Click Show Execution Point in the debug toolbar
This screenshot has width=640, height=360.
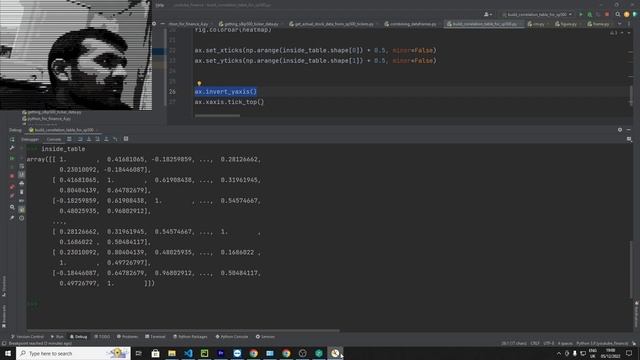tap(69, 139)
